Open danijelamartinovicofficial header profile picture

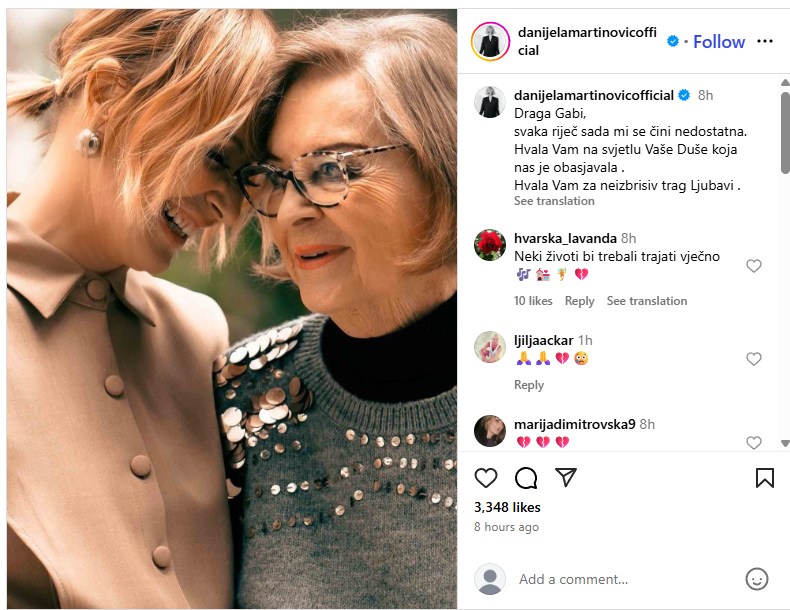490,41
